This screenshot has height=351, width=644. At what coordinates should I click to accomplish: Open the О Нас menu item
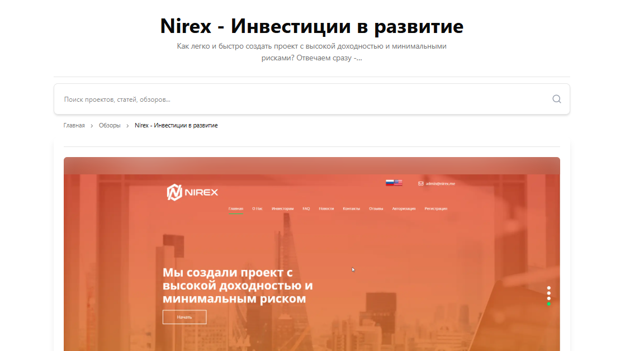point(257,208)
